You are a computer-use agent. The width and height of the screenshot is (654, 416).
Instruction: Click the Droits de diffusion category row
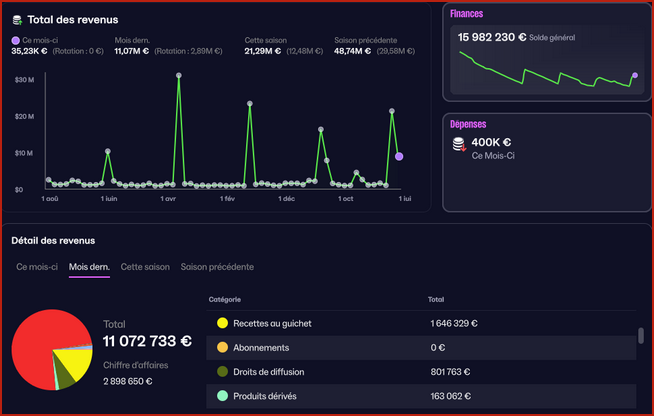[x=420, y=372]
